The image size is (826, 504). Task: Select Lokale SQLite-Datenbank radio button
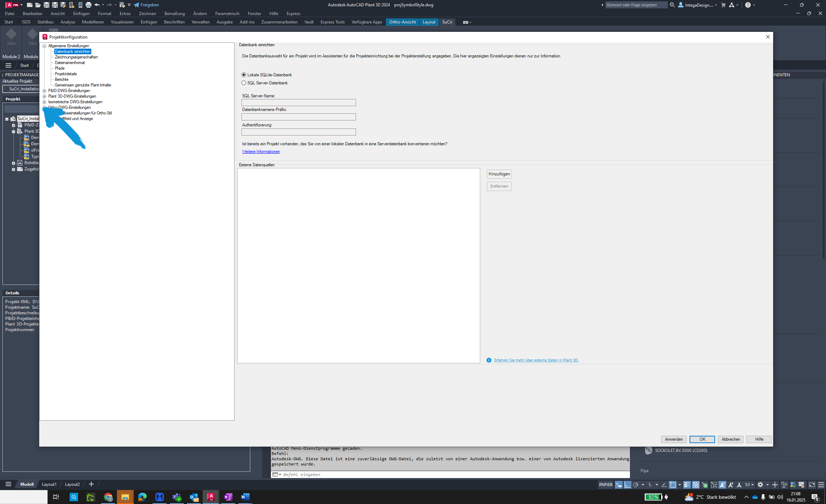pyautogui.click(x=244, y=74)
